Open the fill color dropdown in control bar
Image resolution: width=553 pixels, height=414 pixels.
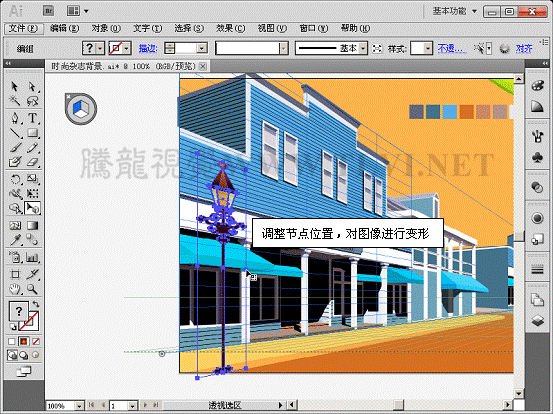(x=101, y=48)
